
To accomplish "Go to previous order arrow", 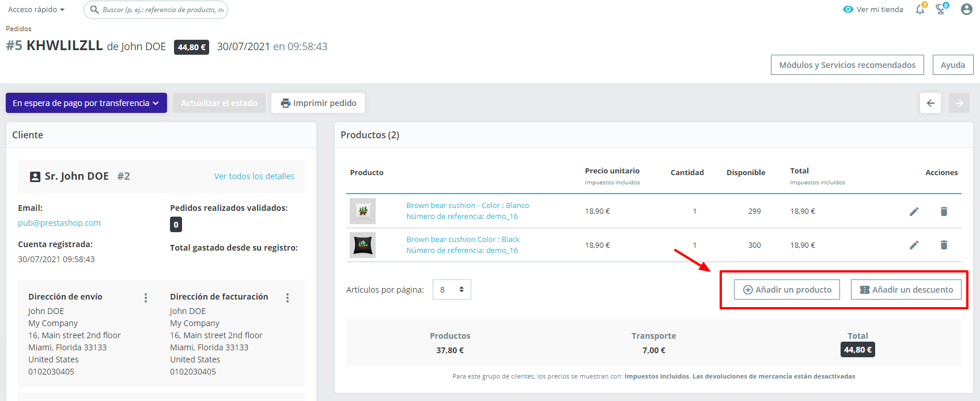I will (x=930, y=103).
